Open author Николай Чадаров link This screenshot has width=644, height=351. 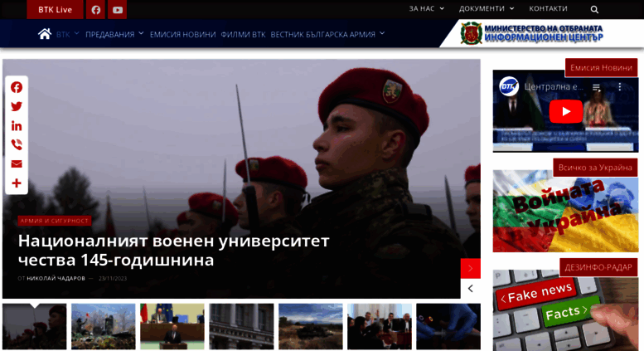pyautogui.click(x=56, y=278)
